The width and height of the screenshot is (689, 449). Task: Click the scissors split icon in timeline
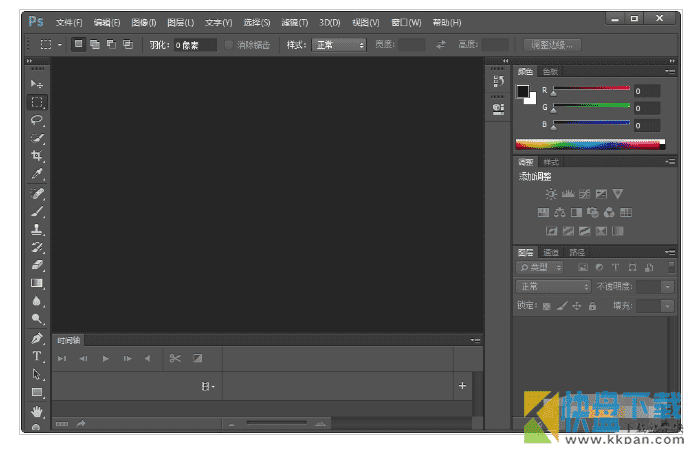pos(175,358)
